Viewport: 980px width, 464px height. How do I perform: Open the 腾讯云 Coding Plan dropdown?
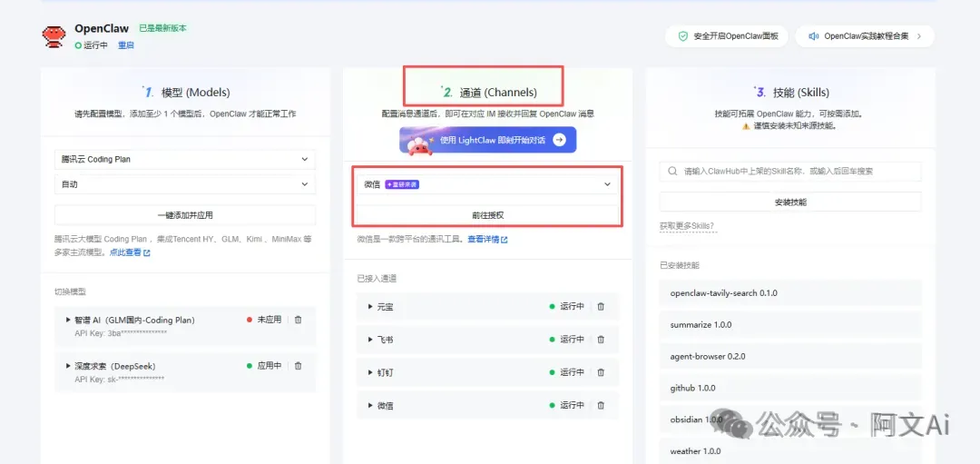click(x=185, y=160)
